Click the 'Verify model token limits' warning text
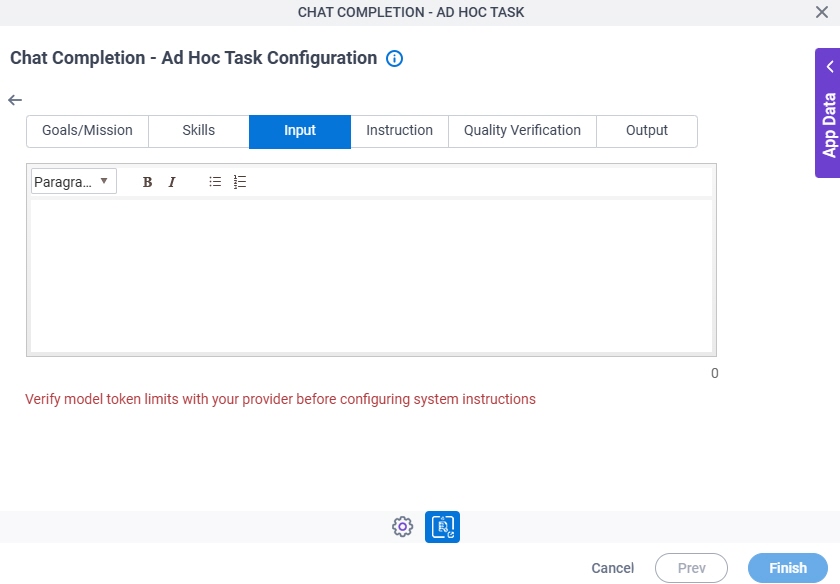The image size is (840, 584). tap(280, 400)
